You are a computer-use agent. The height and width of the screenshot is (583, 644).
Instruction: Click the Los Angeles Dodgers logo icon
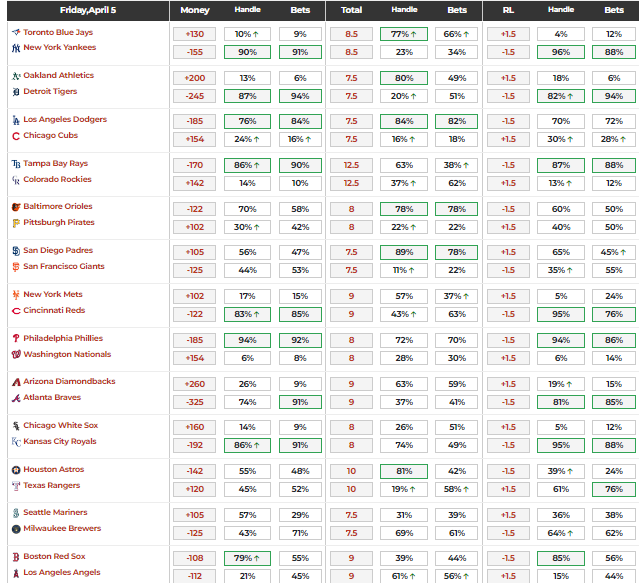(x=16, y=120)
